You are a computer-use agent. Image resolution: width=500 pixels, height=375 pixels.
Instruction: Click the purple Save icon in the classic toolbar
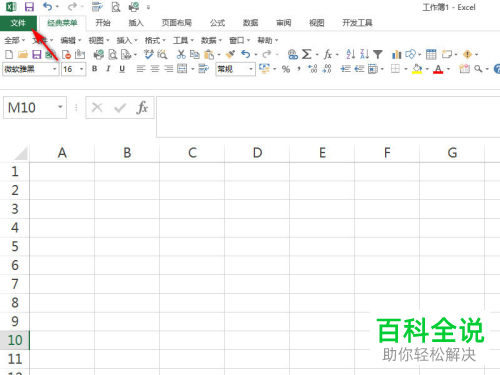pos(36,54)
